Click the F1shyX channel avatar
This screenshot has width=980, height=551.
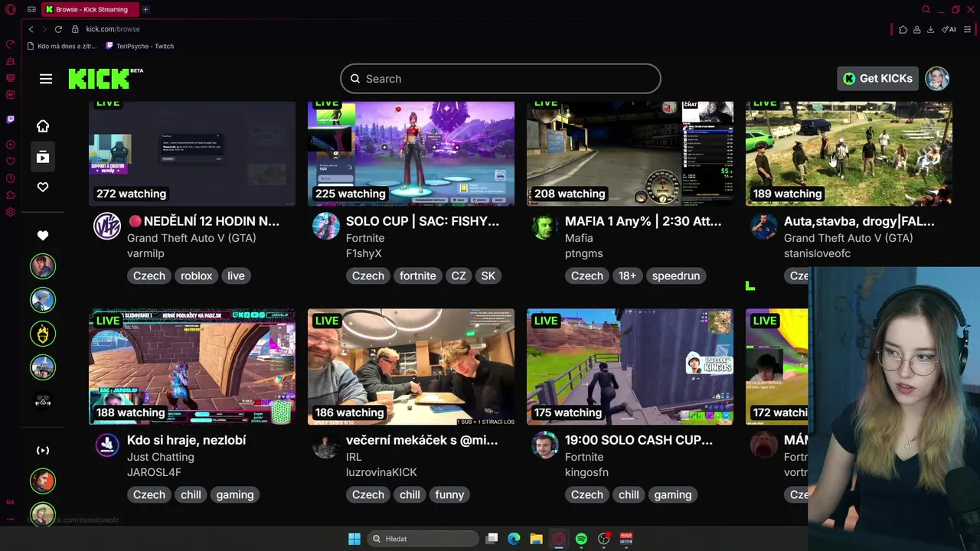[x=326, y=226]
